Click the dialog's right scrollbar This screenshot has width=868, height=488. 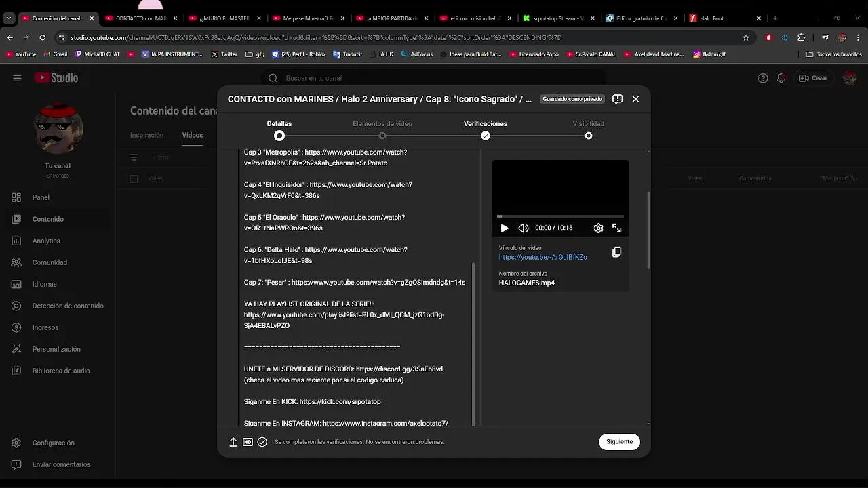(x=648, y=230)
